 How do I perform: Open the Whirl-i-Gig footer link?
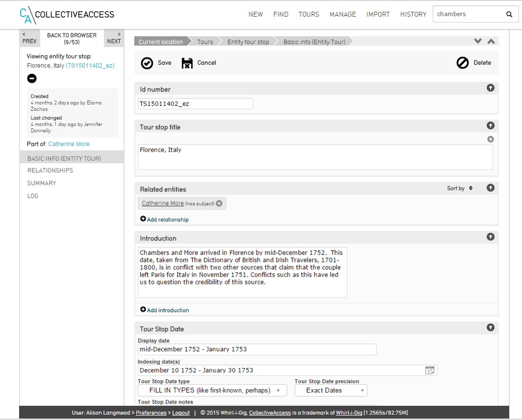tap(349, 413)
